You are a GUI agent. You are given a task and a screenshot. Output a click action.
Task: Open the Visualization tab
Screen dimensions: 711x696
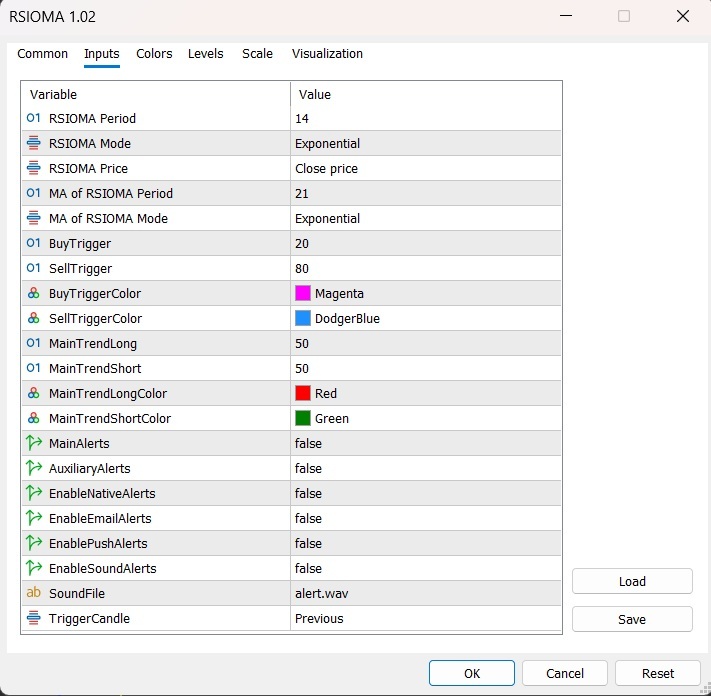(327, 54)
